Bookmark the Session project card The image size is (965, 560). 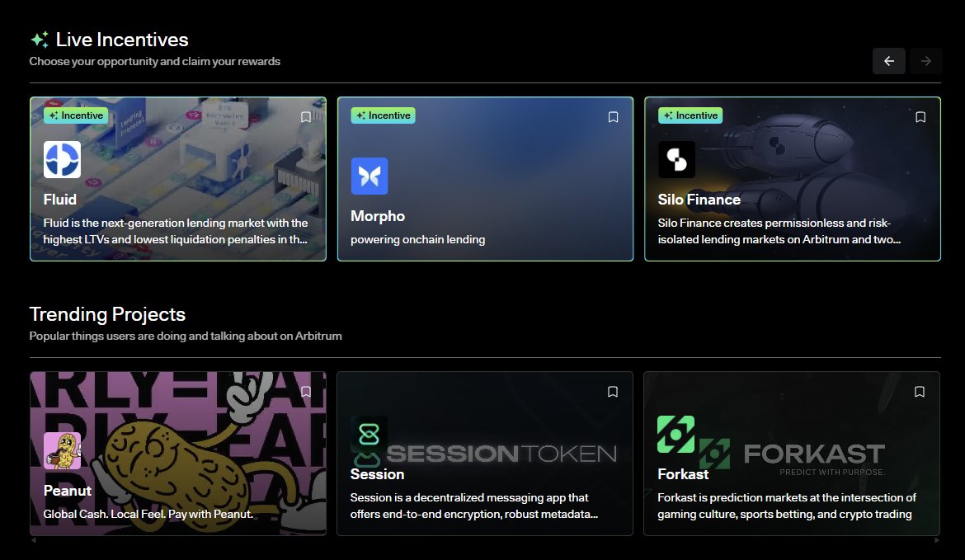click(x=612, y=392)
